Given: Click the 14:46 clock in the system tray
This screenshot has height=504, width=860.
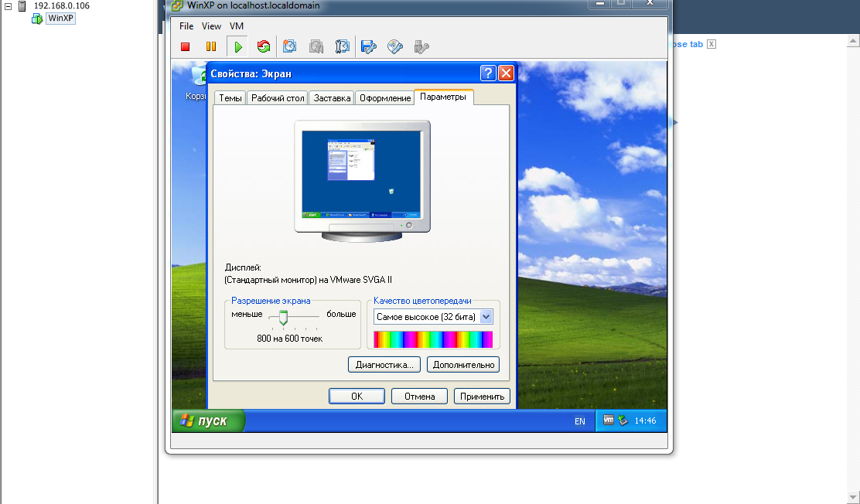Looking at the screenshot, I should [645, 421].
